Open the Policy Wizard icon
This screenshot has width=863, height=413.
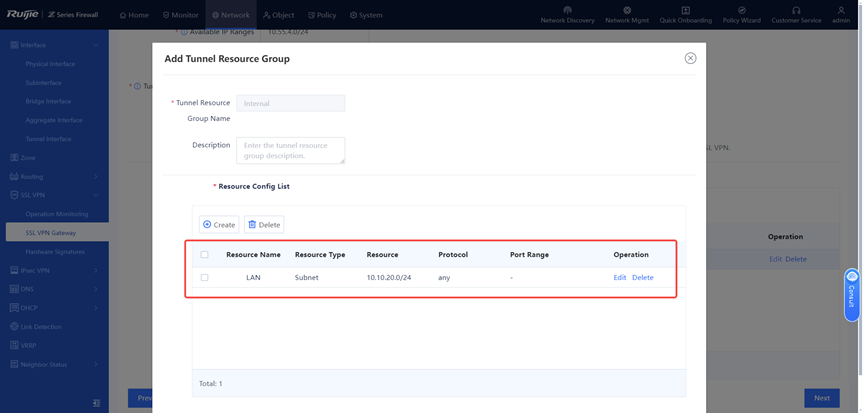(x=741, y=10)
